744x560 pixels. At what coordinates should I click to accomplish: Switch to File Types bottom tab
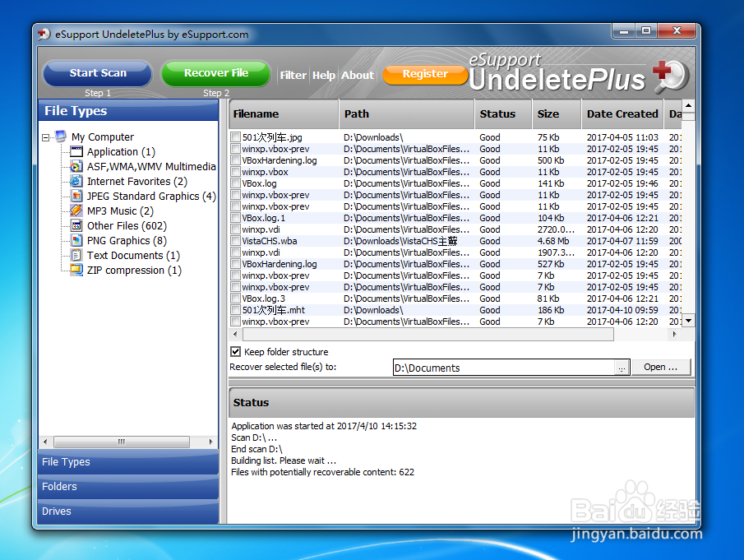pos(127,462)
